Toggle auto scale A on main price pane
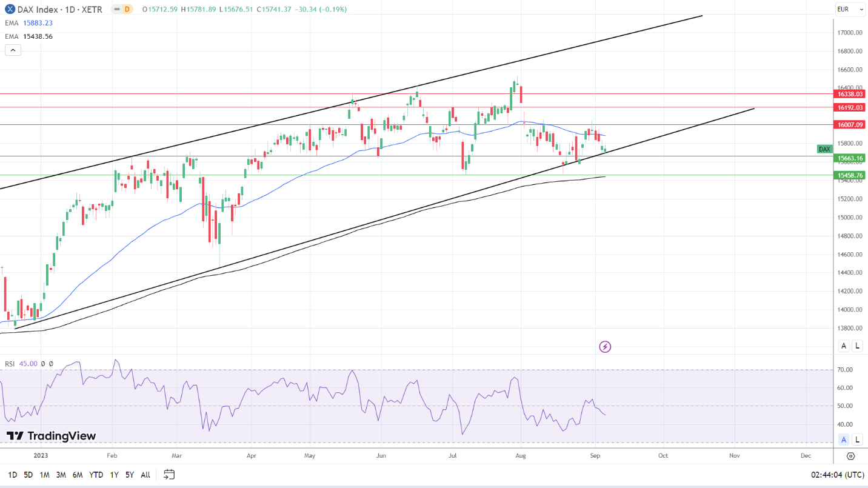The width and height of the screenshot is (868, 488). coord(843,346)
